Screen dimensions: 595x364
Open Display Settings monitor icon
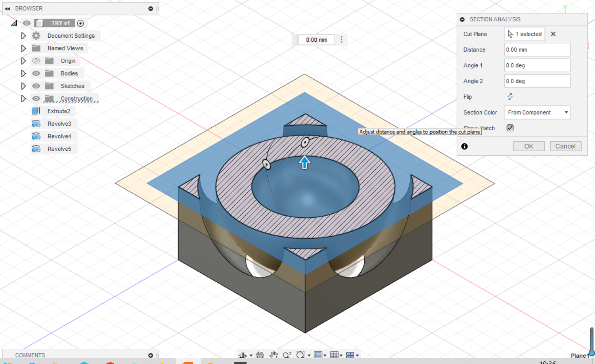tap(318, 355)
